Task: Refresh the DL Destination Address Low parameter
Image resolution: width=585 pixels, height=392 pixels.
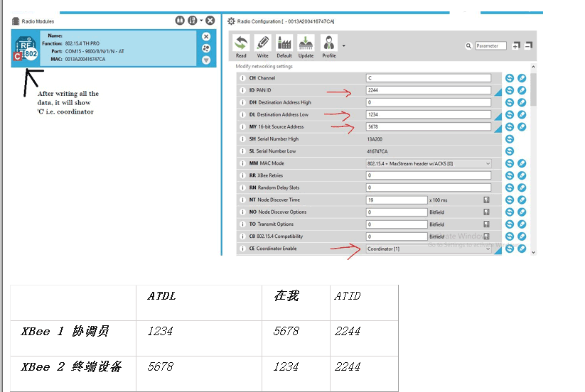Action: pyautogui.click(x=510, y=115)
